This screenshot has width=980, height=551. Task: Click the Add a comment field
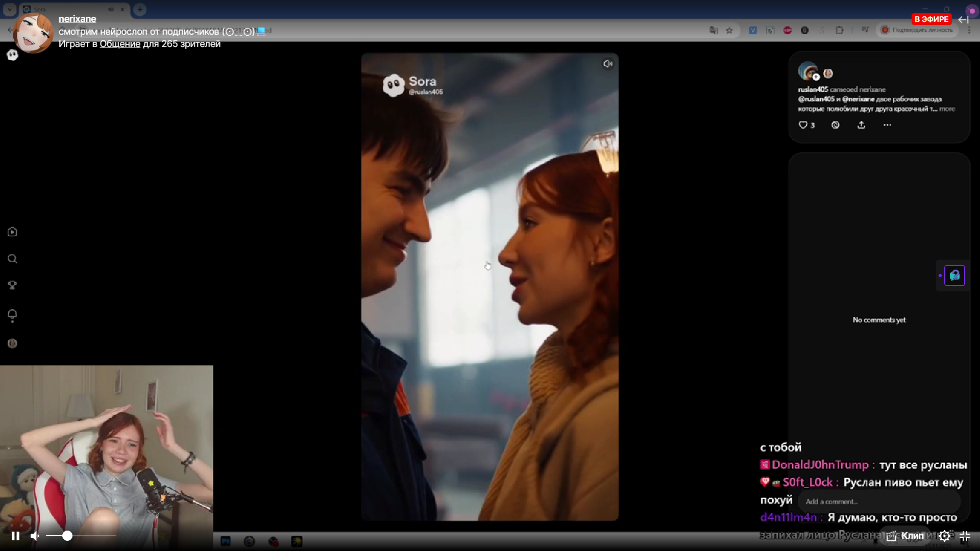click(878, 502)
